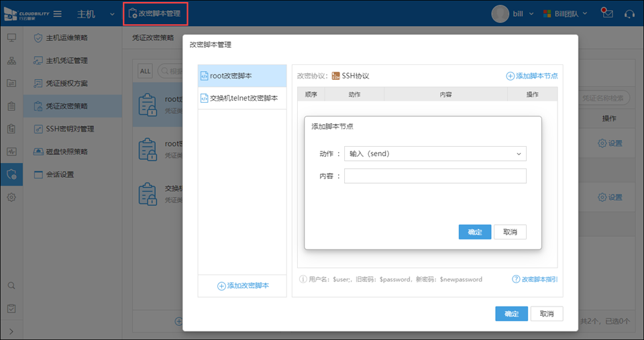Viewport: 644px width, 340px height.
Task: Open the mail notifications icon
Action: [x=607, y=13]
